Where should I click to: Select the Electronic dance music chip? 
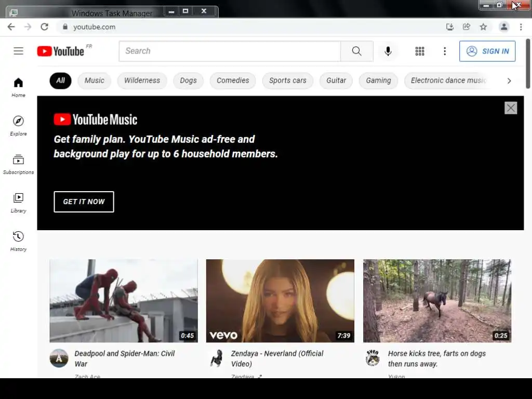448,81
